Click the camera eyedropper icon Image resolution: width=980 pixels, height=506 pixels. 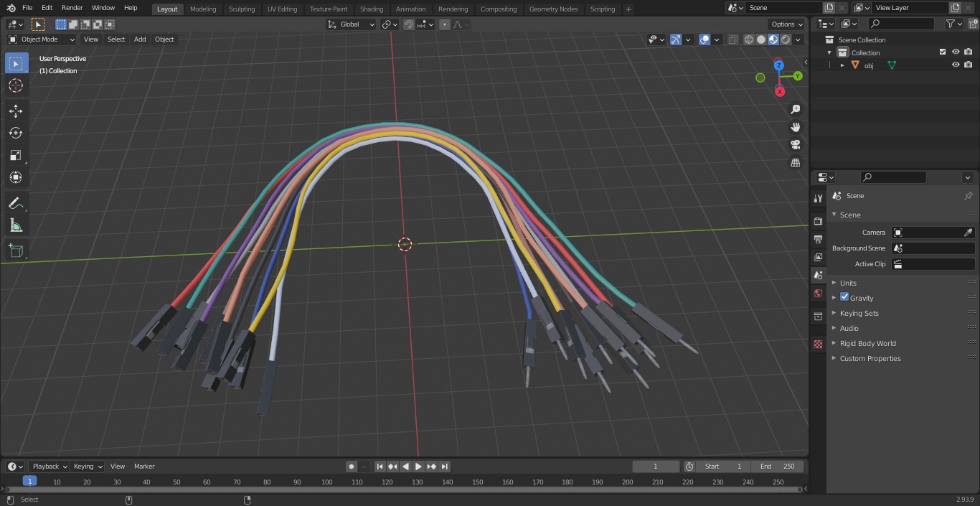968,233
